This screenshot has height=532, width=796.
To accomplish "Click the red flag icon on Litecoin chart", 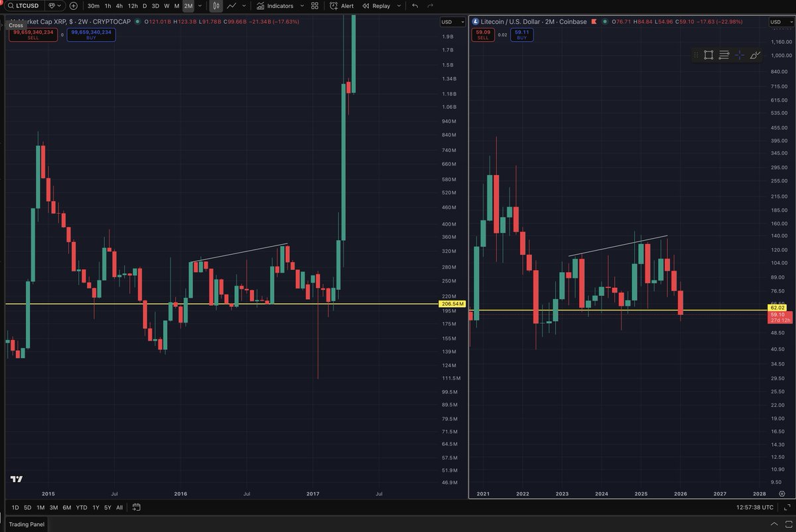I will pos(596,22).
